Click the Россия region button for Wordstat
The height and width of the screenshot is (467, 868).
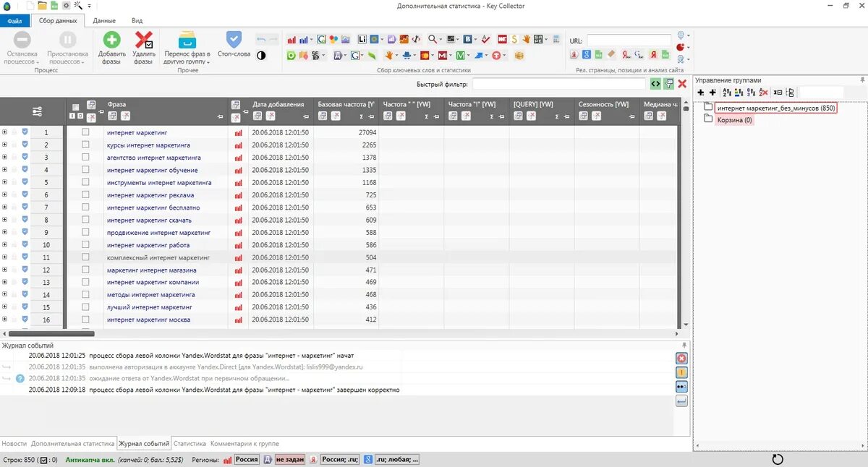247,460
